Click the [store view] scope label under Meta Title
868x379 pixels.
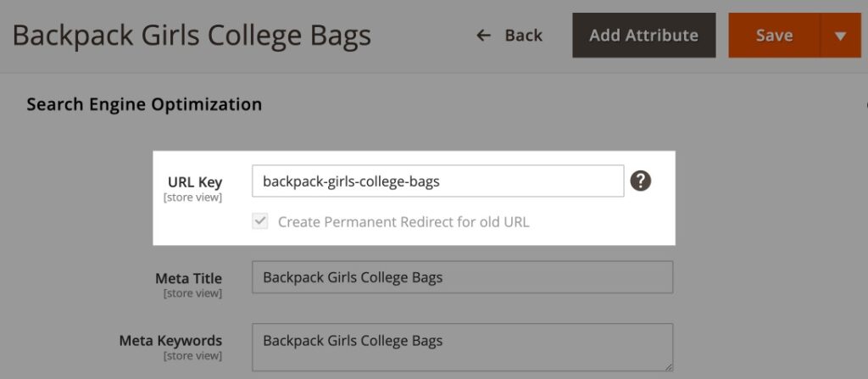coord(192,293)
